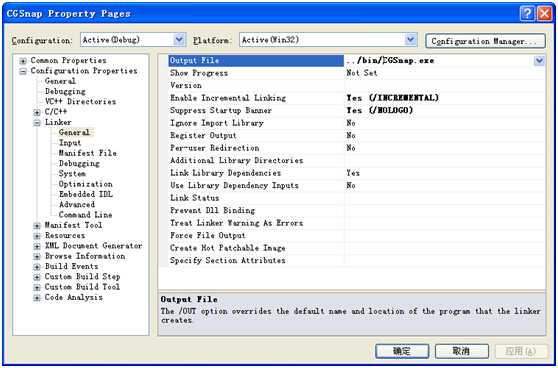This screenshot has width=558, height=368.
Task: Select Linker System page
Action: [x=72, y=174]
